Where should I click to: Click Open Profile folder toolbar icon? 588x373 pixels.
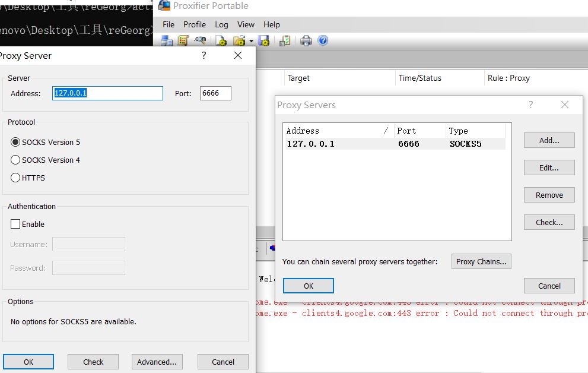[x=239, y=40]
